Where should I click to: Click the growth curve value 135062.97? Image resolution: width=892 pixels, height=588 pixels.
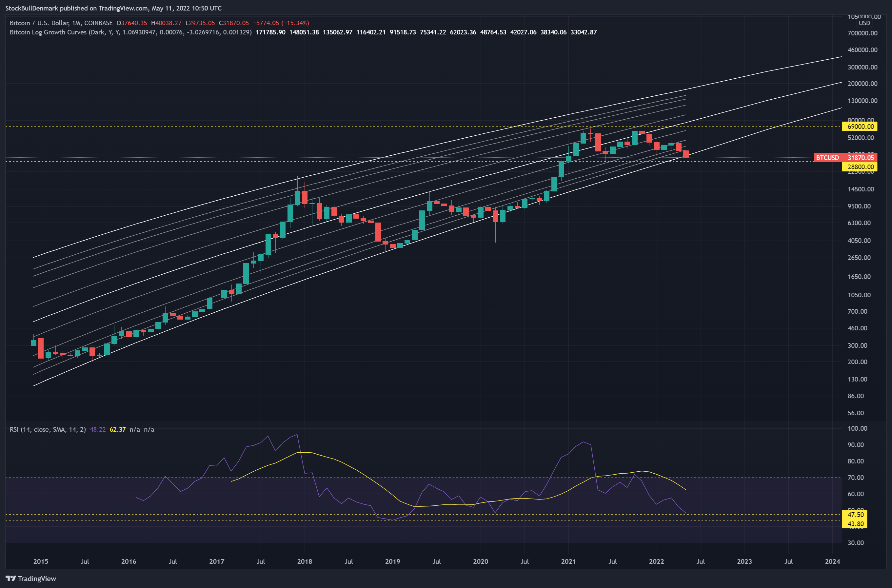(338, 32)
